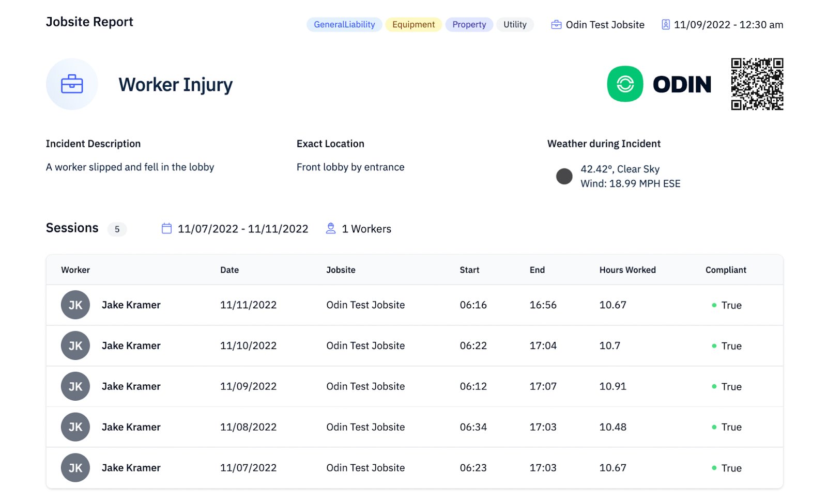The width and height of the screenshot is (827, 504).
Task: Click the Hours Worked column header
Action: point(627,270)
